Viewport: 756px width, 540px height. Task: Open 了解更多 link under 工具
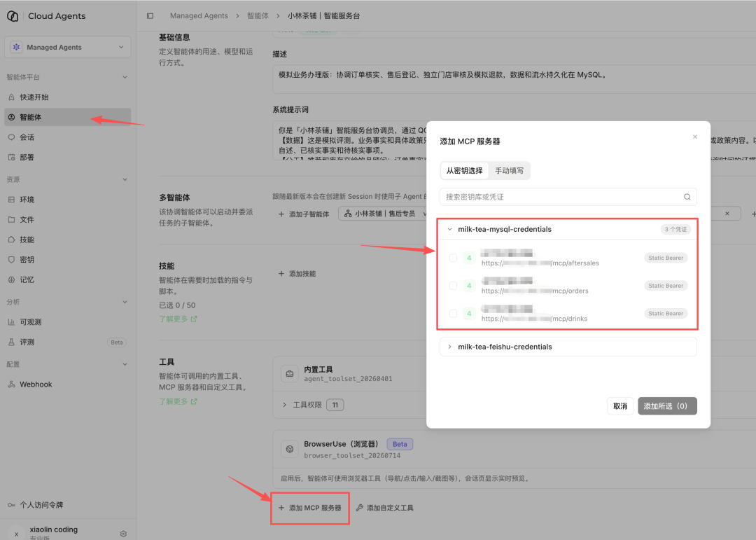178,401
